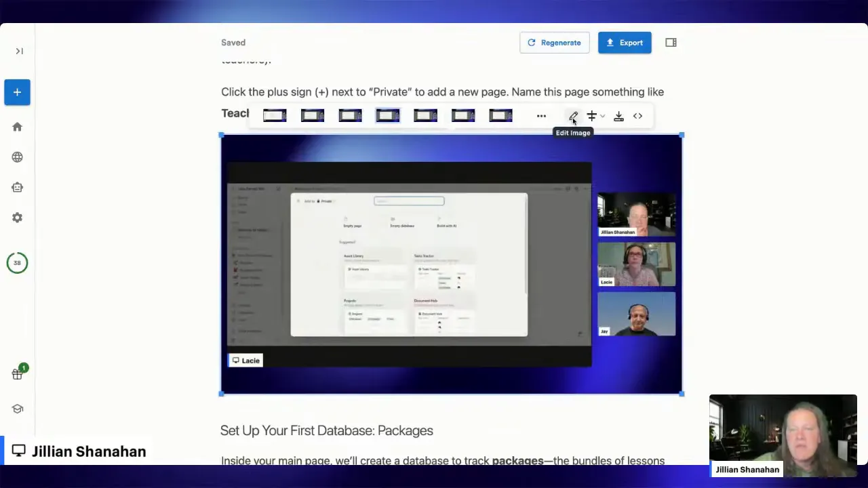Open the globe icon in the sidebar

(x=17, y=157)
